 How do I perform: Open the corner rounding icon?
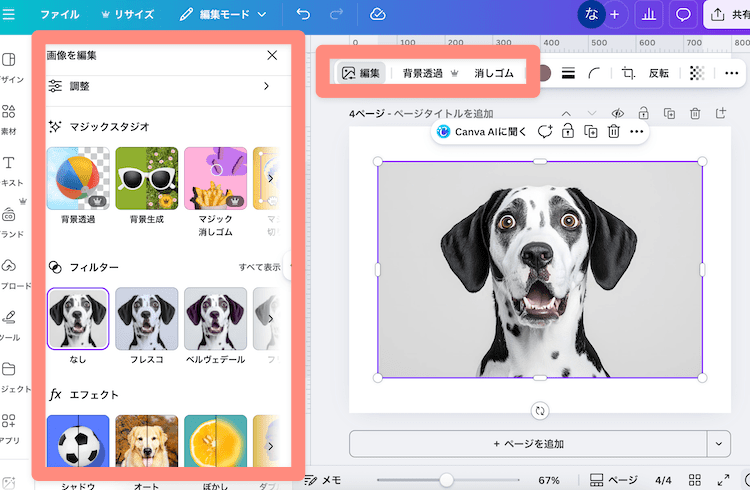tap(594, 73)
